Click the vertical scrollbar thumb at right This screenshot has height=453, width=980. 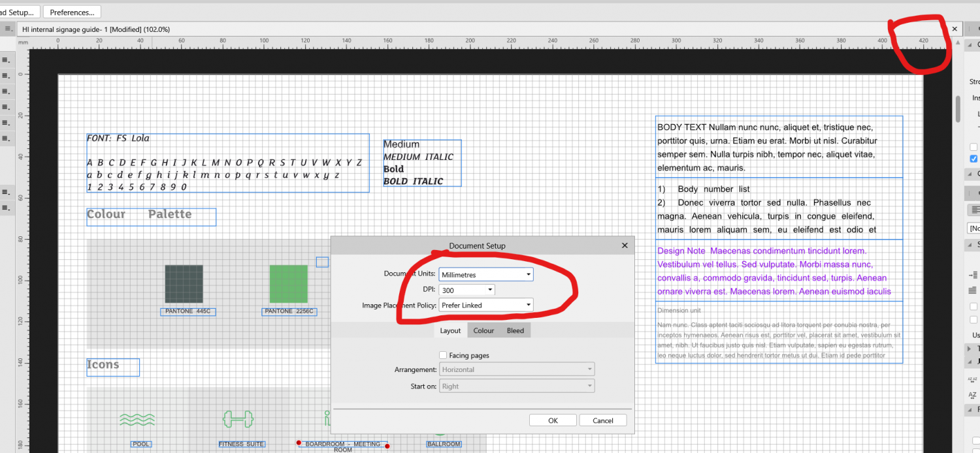click(958, 108)
